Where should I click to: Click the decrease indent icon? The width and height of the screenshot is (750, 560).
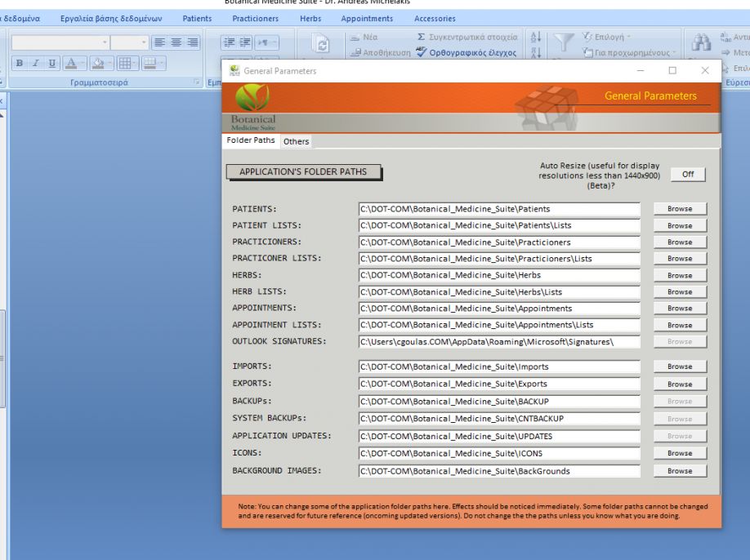click(229, 42)
